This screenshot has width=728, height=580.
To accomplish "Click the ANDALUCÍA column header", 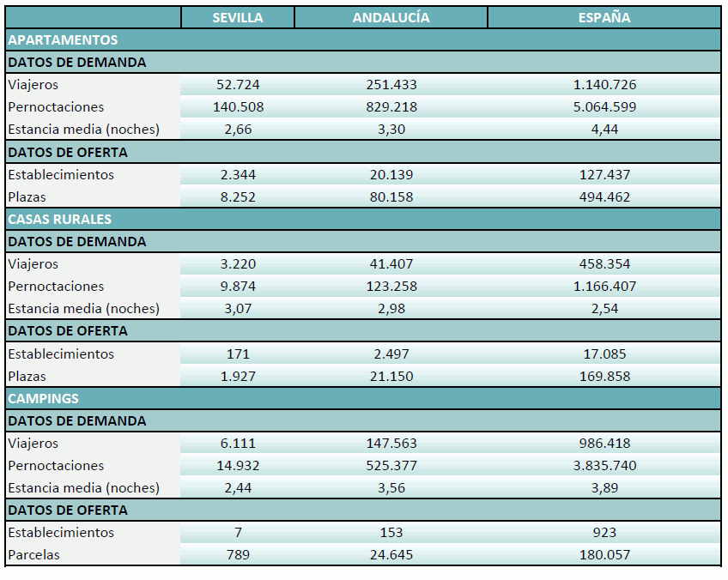I will click(x=391, y=18).
